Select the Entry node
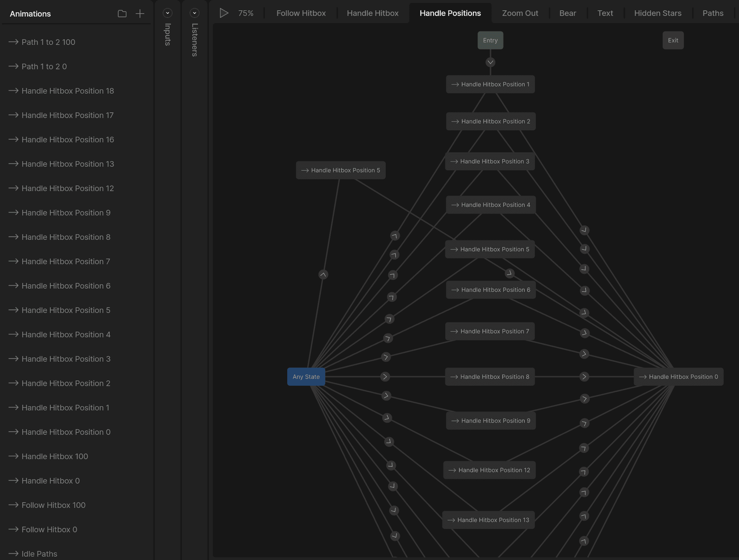Screen dimensions: 739x560 point(490,40)
